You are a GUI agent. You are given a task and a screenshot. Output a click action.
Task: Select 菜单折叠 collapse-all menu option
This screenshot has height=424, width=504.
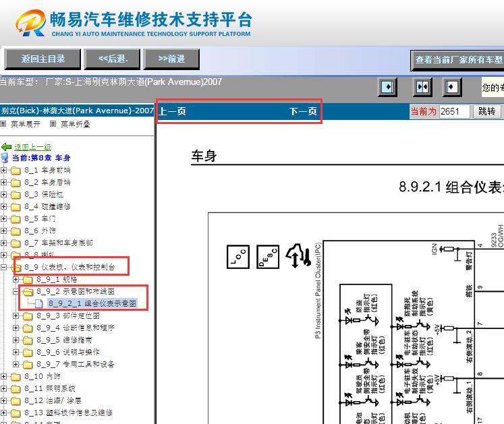click(x=75, y=124)
